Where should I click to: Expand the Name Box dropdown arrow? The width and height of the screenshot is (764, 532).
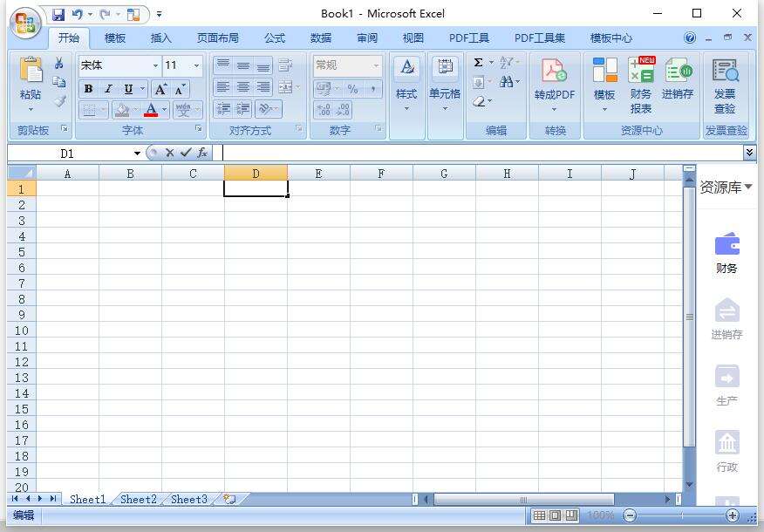[138, 153]
